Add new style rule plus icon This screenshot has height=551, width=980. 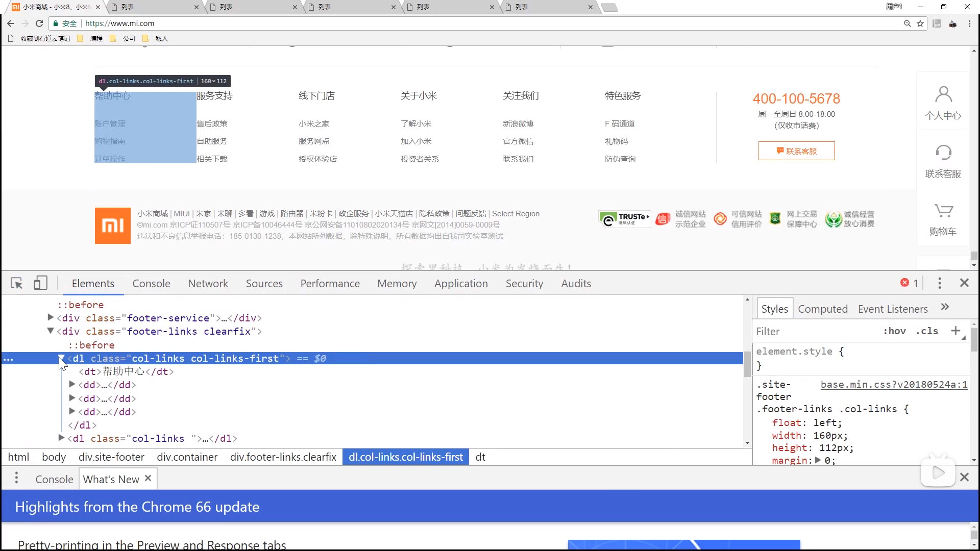click(x=955, y=331)
